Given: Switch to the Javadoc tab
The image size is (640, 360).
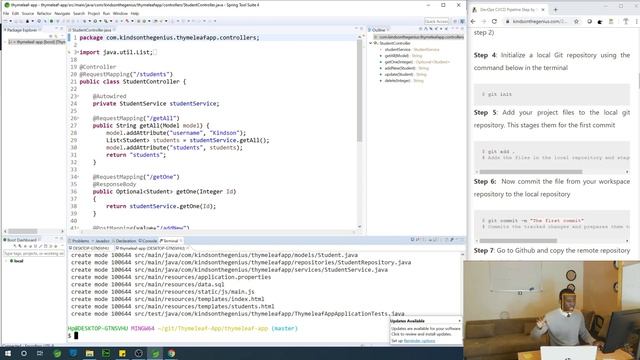Looking at the screenshot, I should click(x=102, y=241).
